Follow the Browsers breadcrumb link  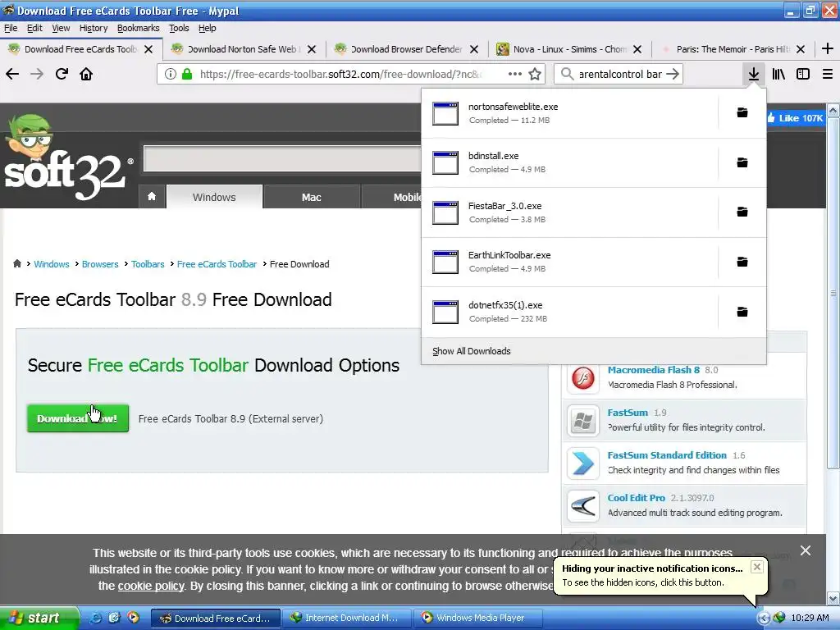(100, 264)
